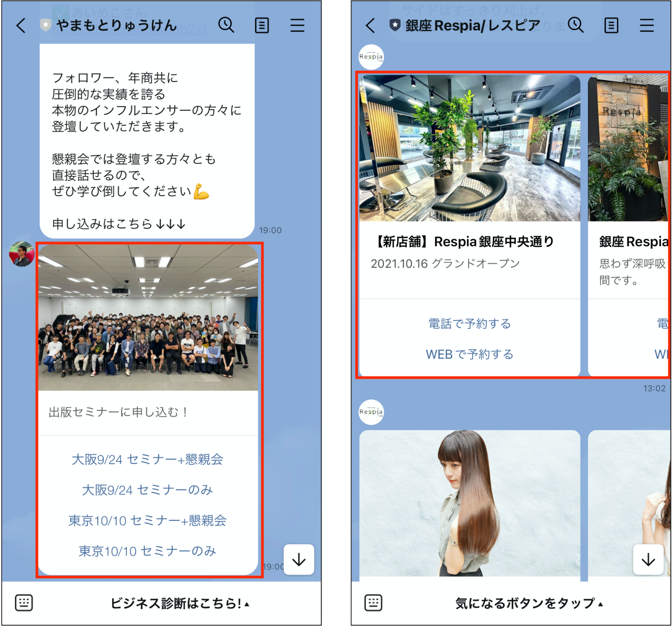Tap shield badge beside やまもとりゅうけん name
The width and height of the screenshot is (672, 626).
click(x=46, y=25)
